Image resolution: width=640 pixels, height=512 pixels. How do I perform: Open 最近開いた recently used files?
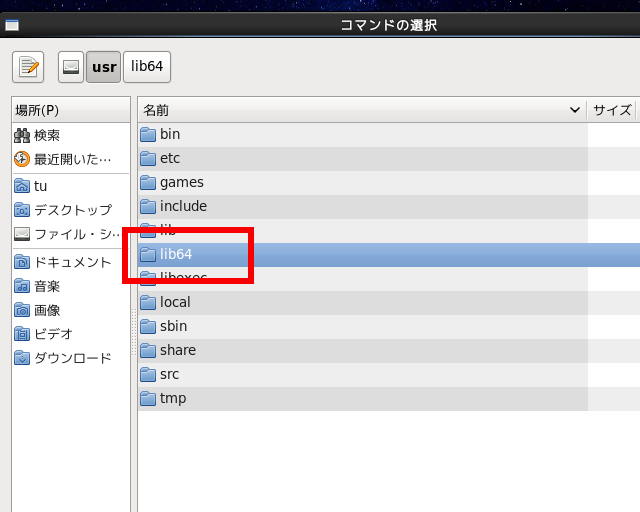click(x=72, y=159)
